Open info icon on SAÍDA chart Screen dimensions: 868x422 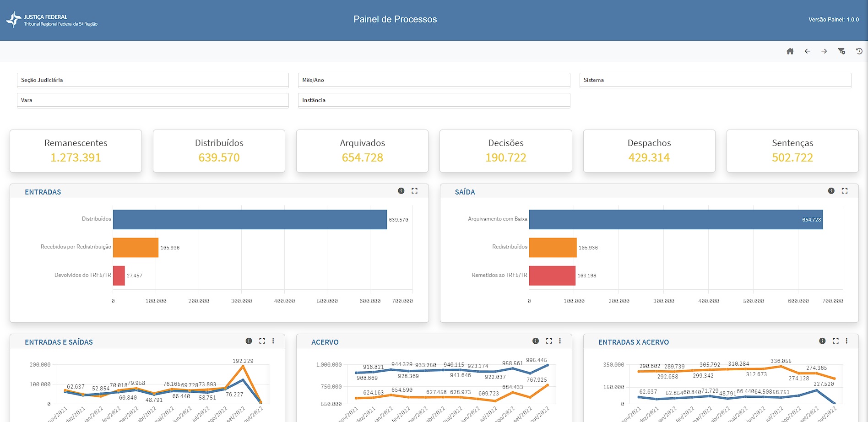[x=831, y=191]
